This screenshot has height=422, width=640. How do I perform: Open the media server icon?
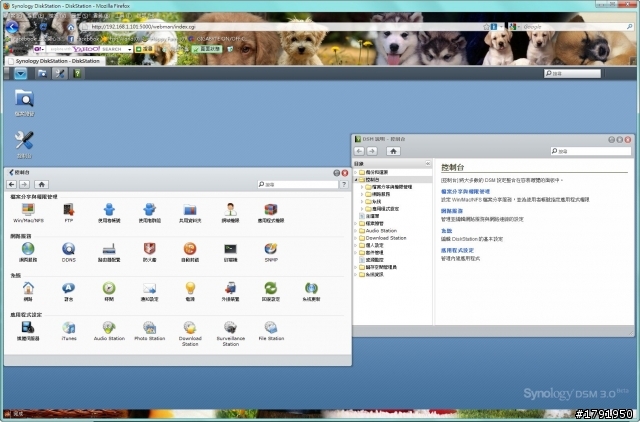(x=28, y=328)
